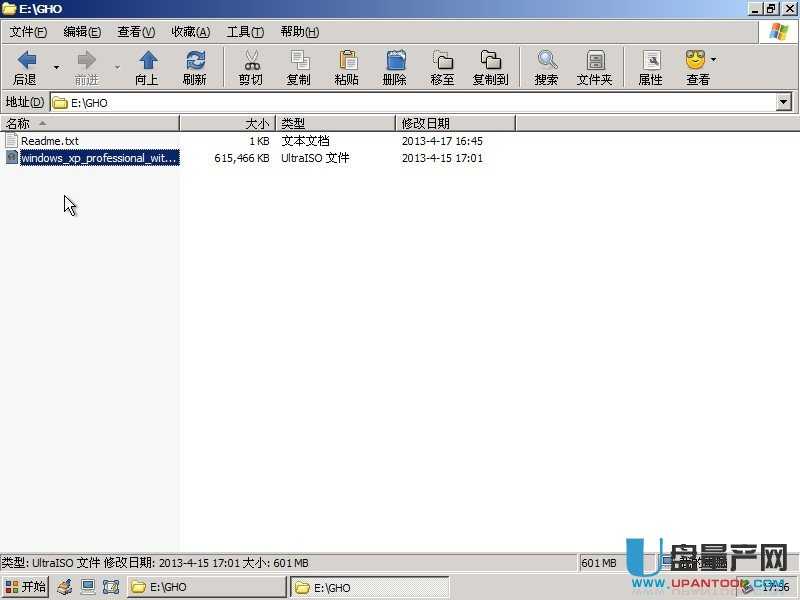The width and height of the screenshot is (800, 600).
Task: Open the 编辑(E) menu
Action: [82, 32]
